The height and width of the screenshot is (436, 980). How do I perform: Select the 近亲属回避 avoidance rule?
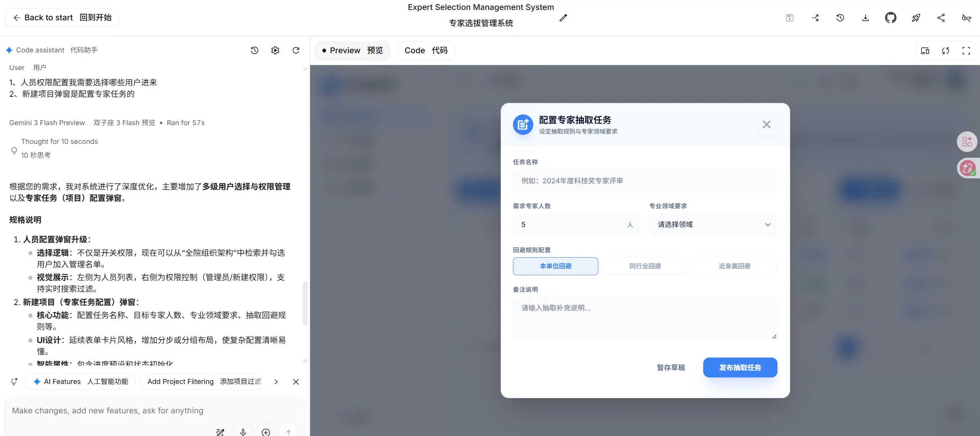pyautogui.click(x=734, y=266)
